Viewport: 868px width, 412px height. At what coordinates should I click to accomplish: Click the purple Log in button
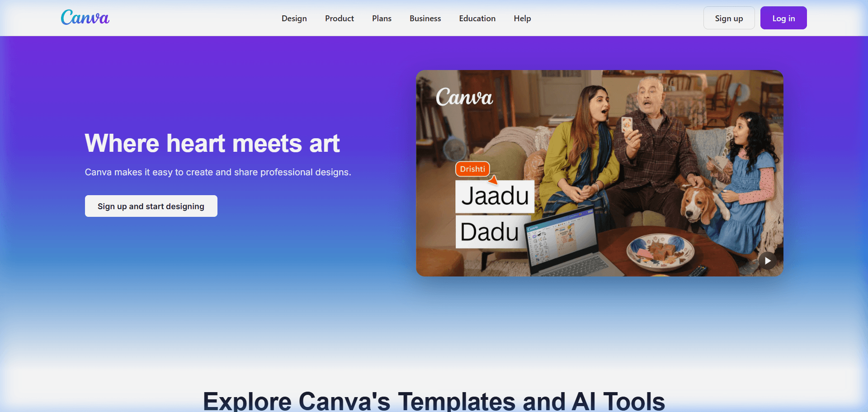pyautogui.click(x=783, y=18)
